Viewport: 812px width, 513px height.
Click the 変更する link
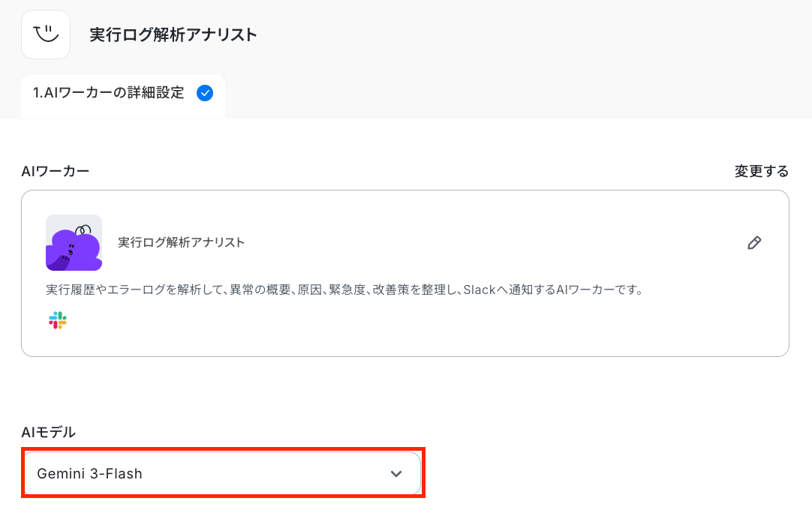pos(761,171)
